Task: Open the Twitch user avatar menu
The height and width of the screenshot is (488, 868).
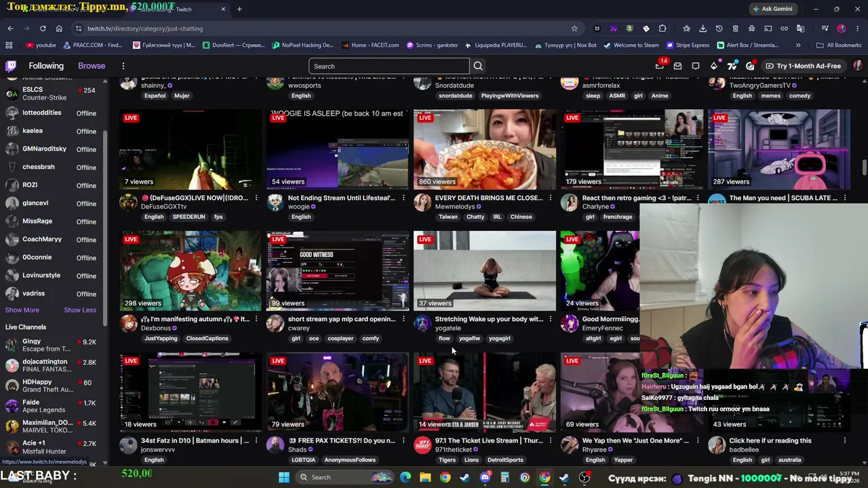Action: pos(858,66)
